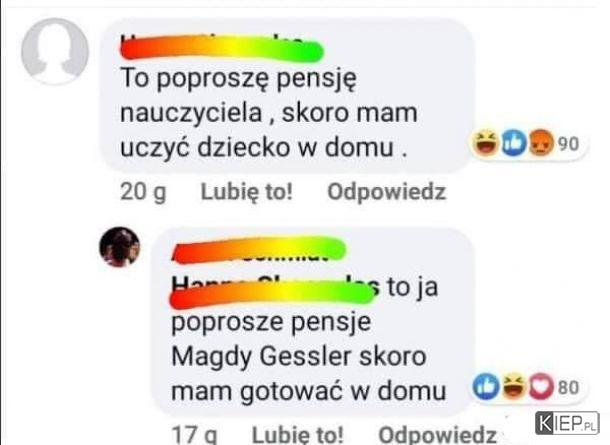Reply to first comment via Odpowiedz
610x445 pixels.
386,192
